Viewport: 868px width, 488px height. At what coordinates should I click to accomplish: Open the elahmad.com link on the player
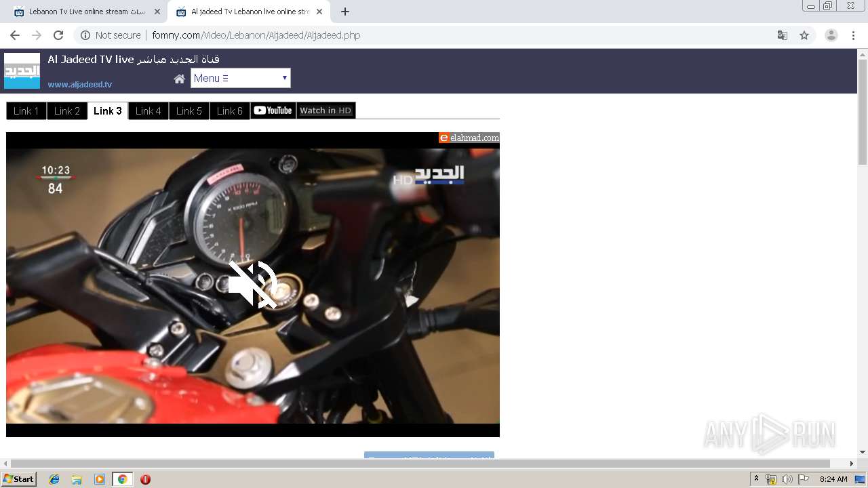(469, 138)
